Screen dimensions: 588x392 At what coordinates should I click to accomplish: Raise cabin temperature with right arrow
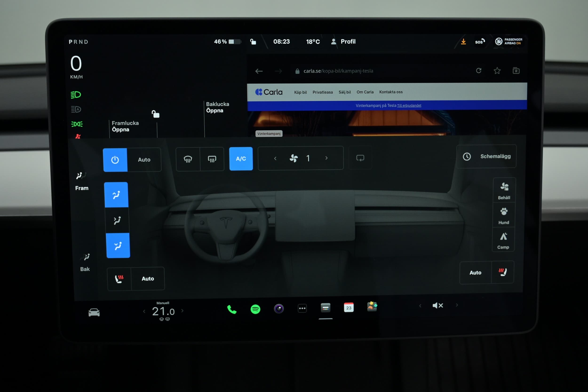183,311
